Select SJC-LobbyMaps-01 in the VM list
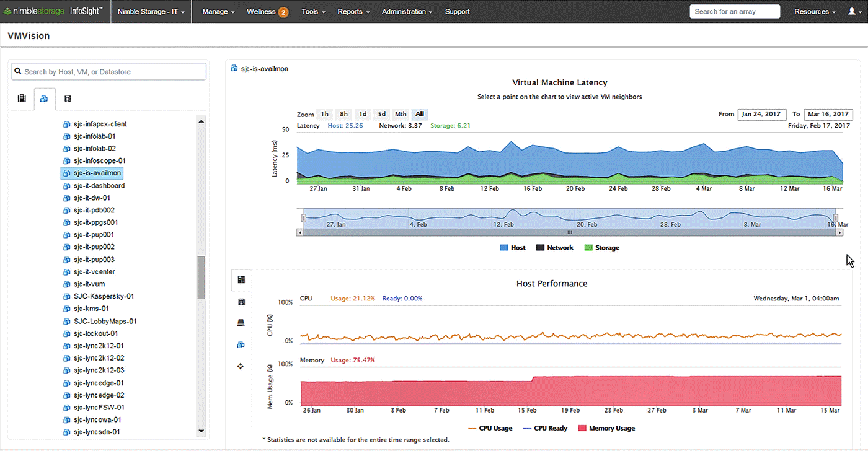Viewport: 868px width, 451px height. point(105,321)
